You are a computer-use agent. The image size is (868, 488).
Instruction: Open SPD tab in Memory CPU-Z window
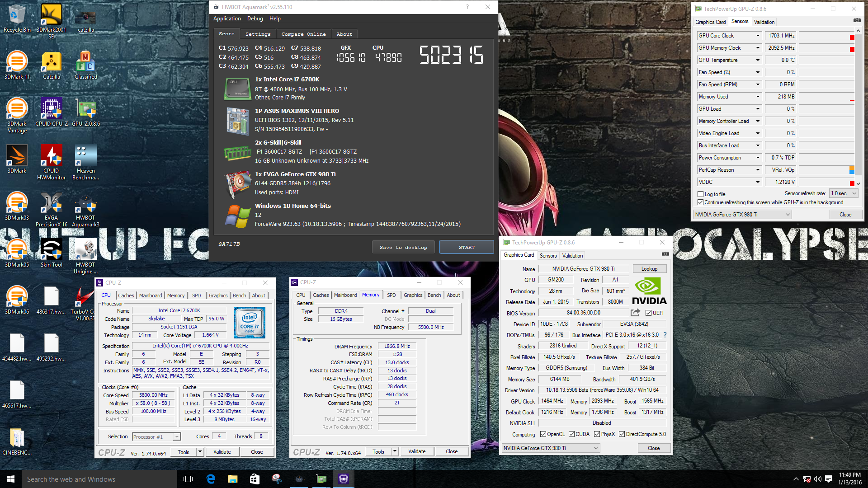[x=391, y=295]
